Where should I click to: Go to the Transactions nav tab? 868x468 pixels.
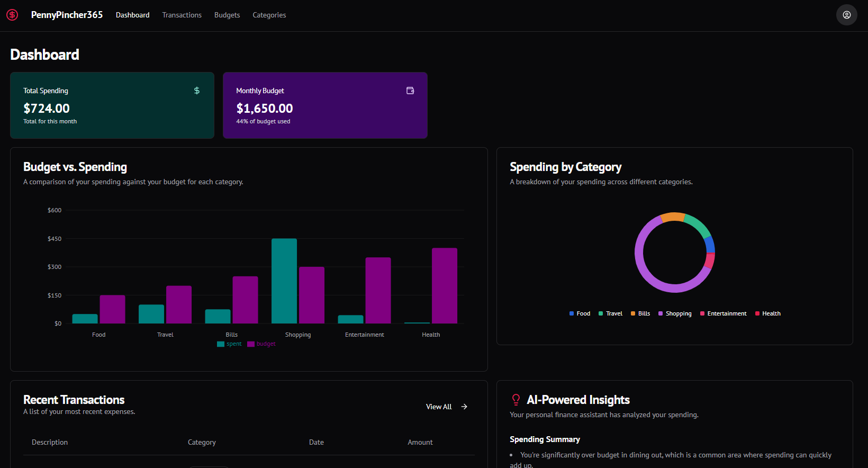click(x=182, y=15)
